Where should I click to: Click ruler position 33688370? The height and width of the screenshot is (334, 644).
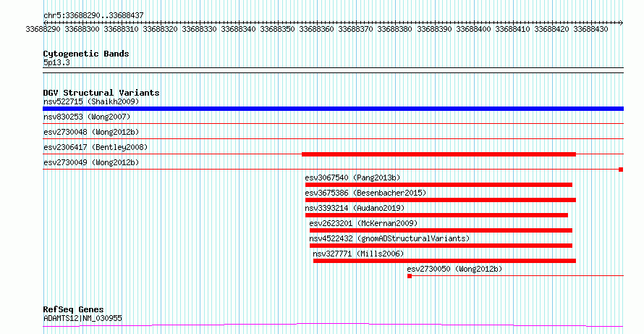point(356,30)
